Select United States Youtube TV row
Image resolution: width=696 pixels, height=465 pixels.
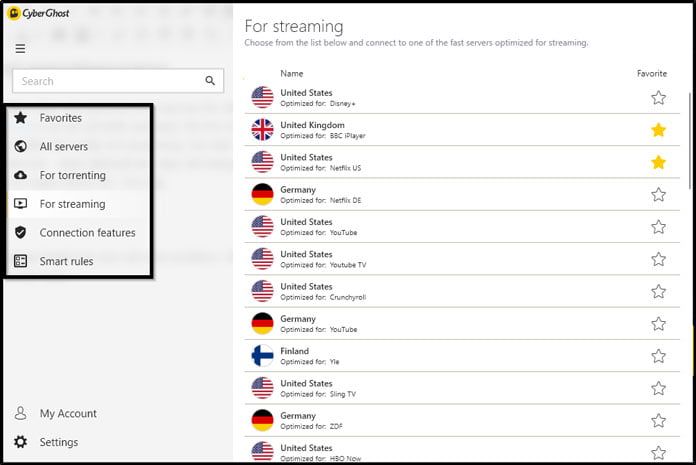tap(462, 259)
